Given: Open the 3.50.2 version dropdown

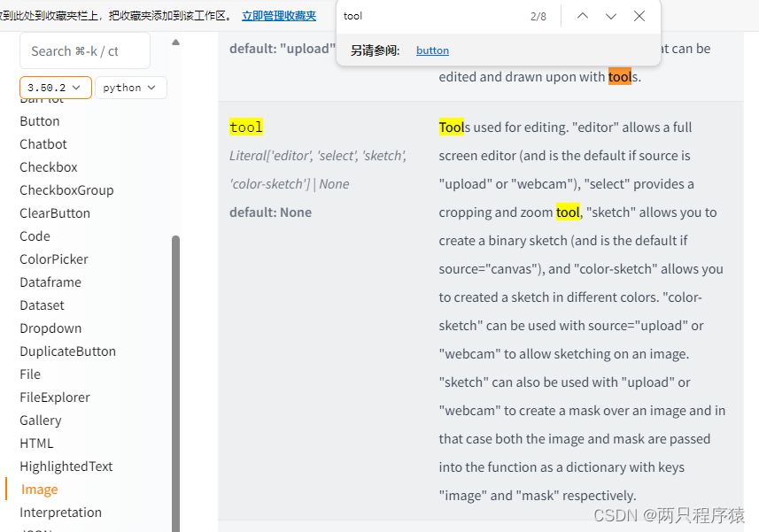Looking at the screenshot, I should point(55,88).
